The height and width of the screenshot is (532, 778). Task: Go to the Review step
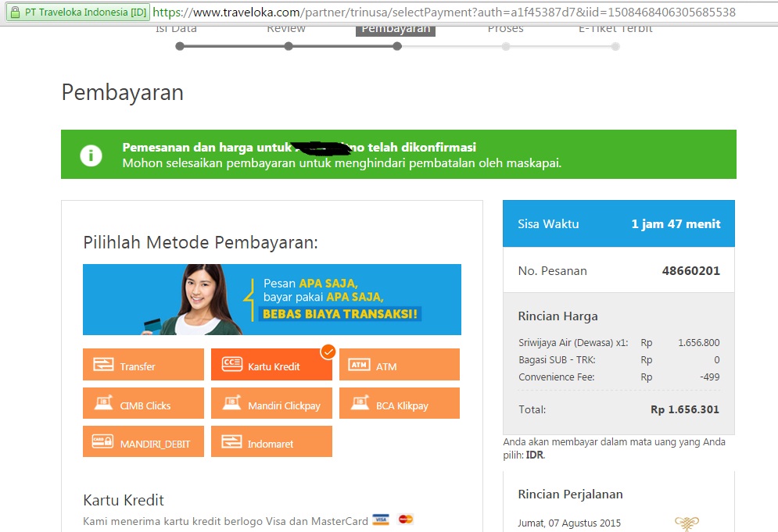coord(286,29)
